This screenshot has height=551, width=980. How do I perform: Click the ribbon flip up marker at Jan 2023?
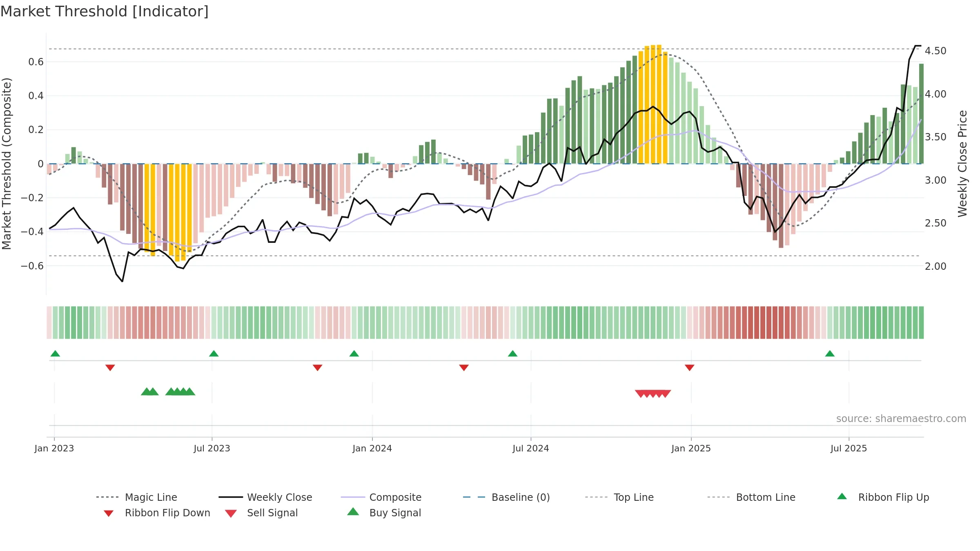pos(55,353)
